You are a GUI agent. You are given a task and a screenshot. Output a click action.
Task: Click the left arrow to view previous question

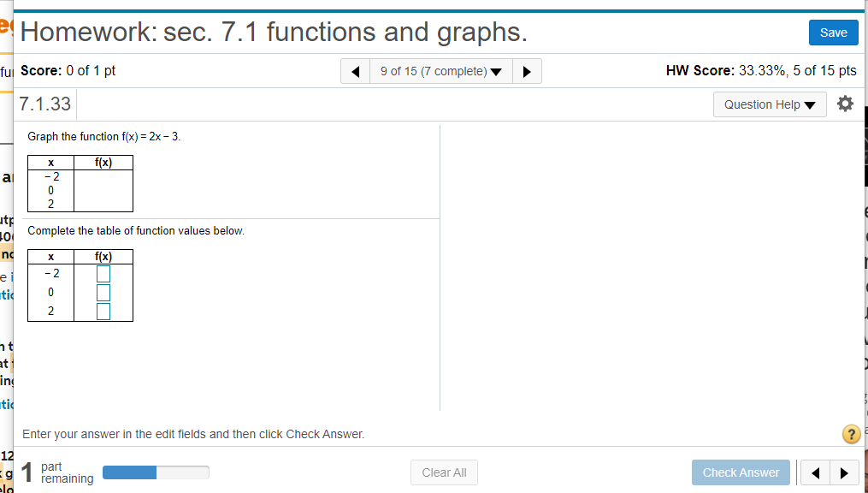(x=355, y=71)
